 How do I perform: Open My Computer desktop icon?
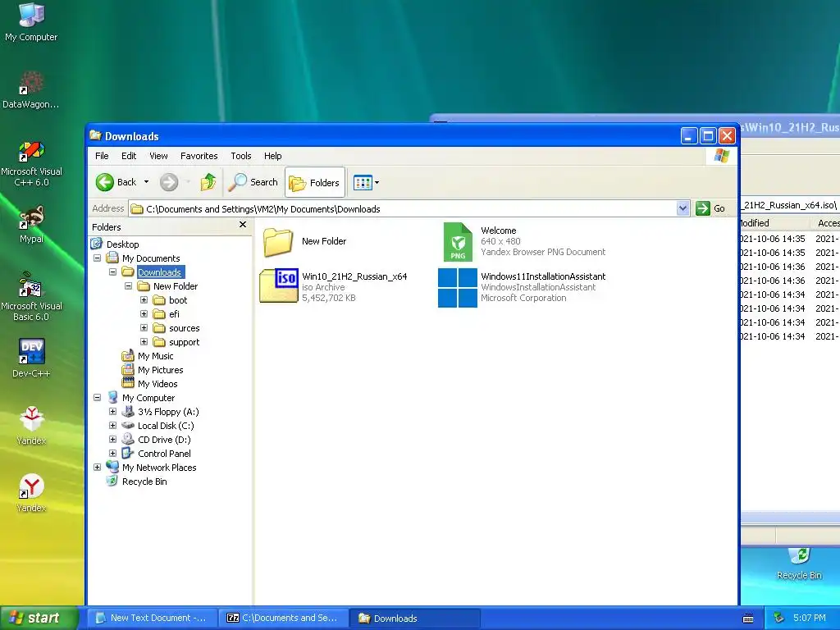click(x=31, y=21)
